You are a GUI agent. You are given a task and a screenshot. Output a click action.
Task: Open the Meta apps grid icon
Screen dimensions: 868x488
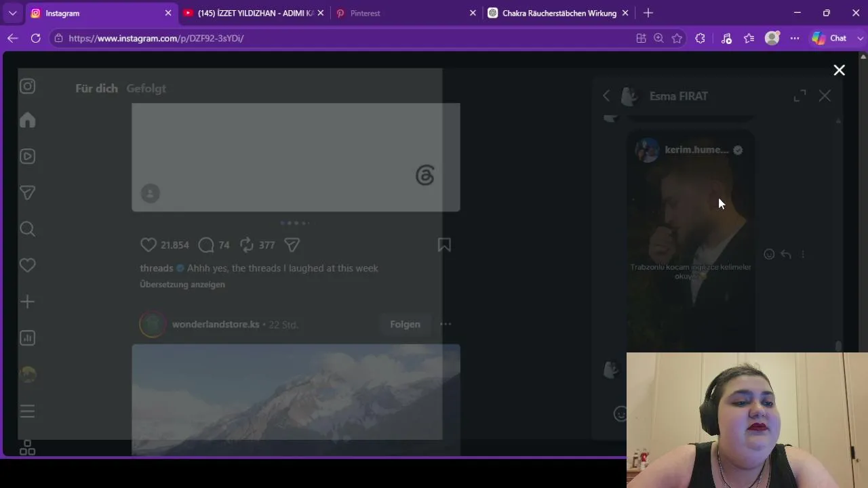(28, 448)
